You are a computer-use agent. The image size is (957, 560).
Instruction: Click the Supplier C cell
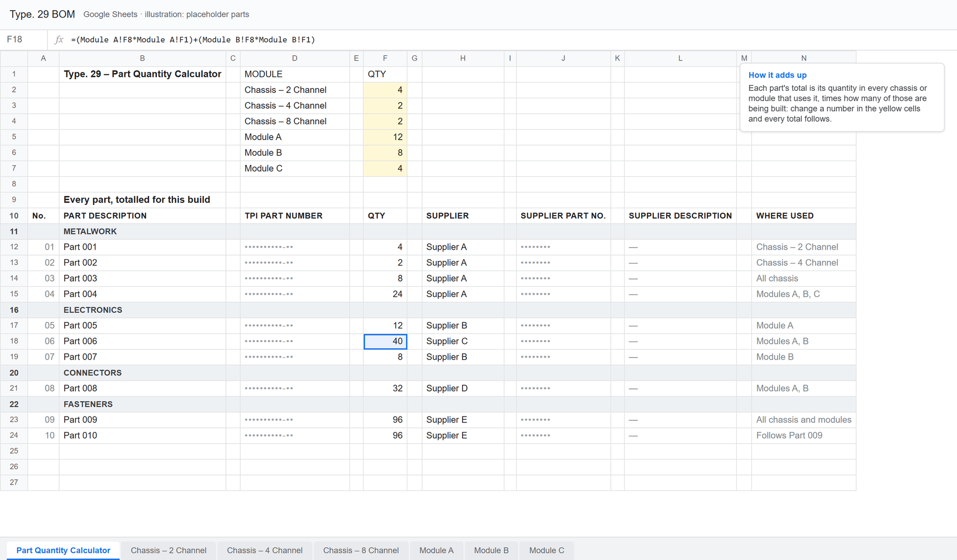tap(463, 341)
